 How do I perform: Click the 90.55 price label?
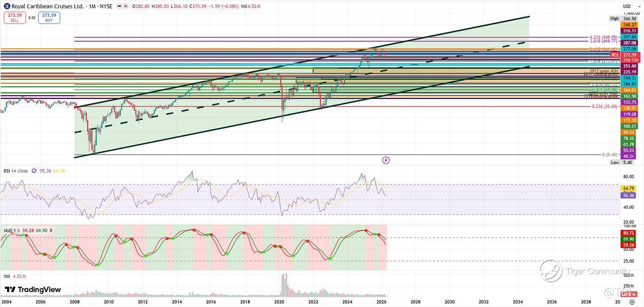click(629, 132)
